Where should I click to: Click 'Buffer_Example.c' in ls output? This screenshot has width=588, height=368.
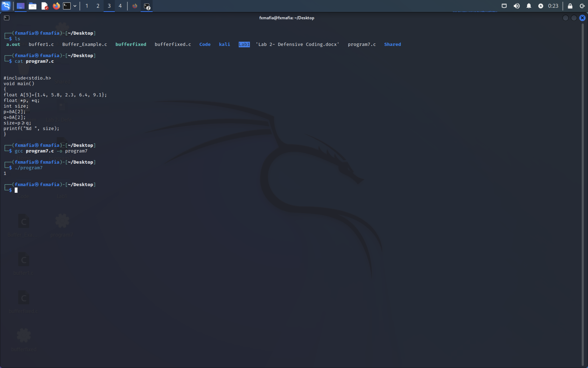click(85, 44)
